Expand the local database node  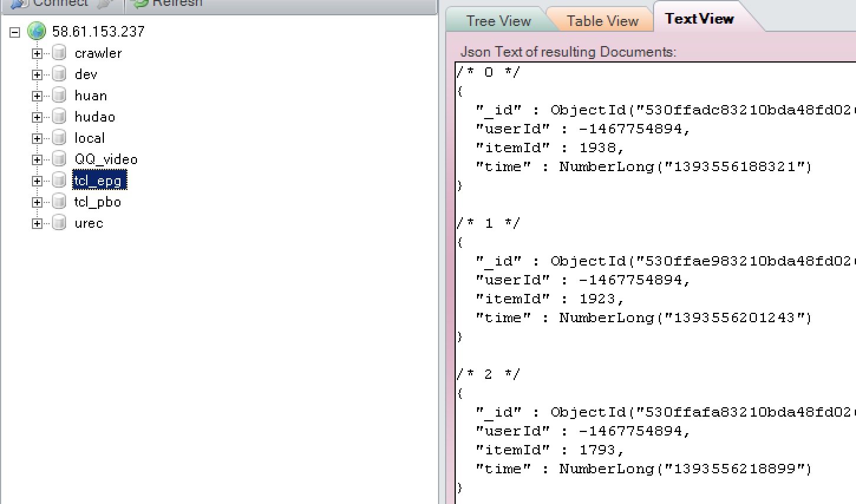click(37, 139)
